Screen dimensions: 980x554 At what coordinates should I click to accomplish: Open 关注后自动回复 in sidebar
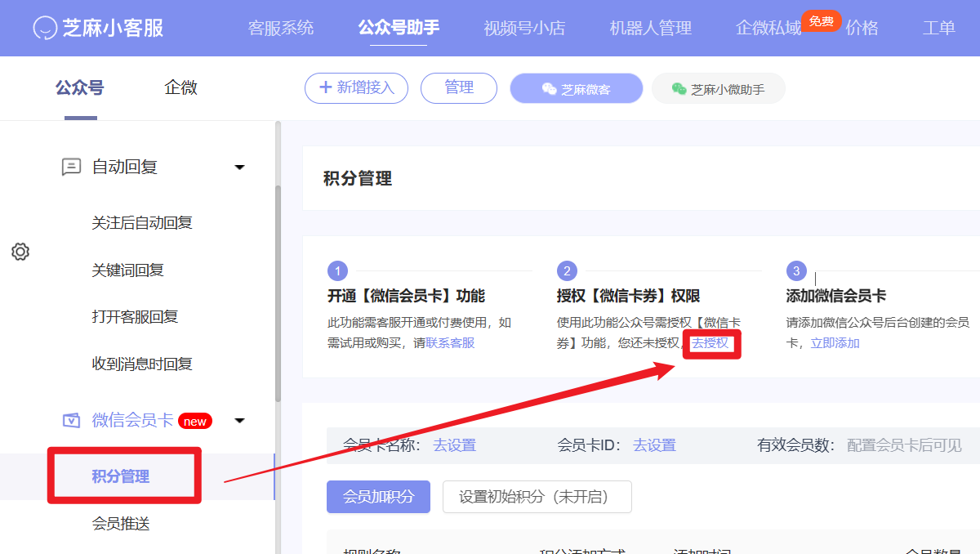pyautogui.click(x=142, y=223)
